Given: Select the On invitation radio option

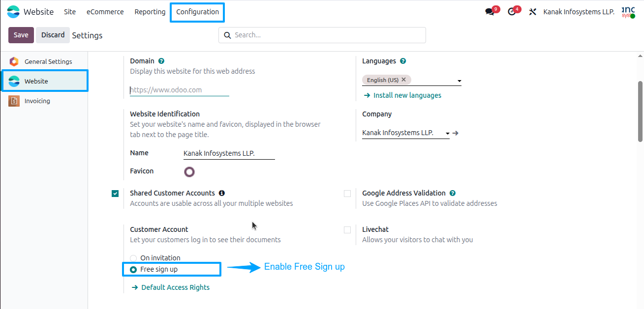Looking at the screenshot, I should [x=133, y=258].
